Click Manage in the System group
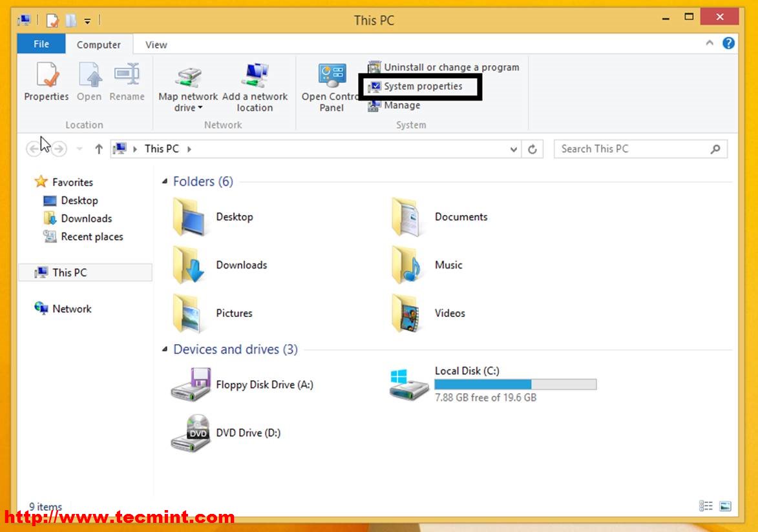Viewport: 758px width, 532px height. (394, 105)
